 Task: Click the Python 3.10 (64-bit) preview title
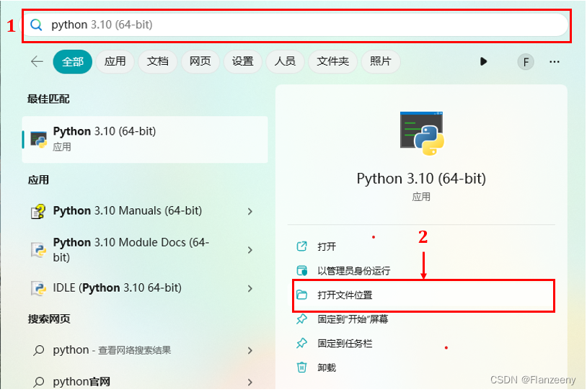[421, 179]
